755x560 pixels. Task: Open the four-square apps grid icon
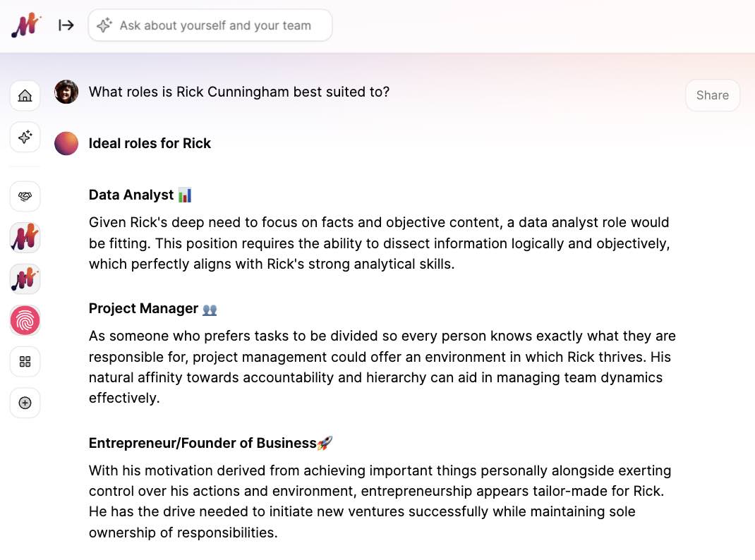point(25,362)
